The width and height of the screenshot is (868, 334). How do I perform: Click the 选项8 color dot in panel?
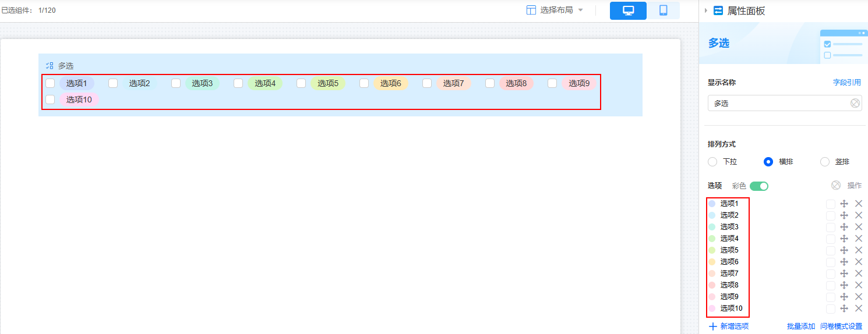pyautogui.click(x=712, y=285)
